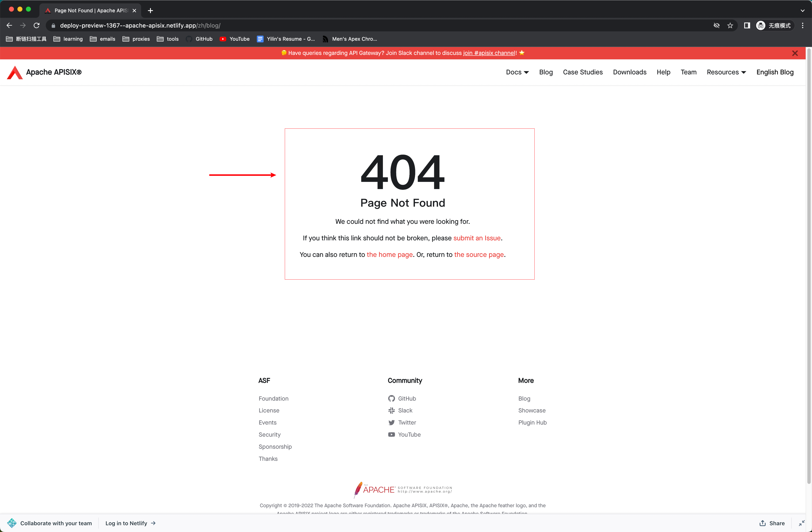Expand the Resources dropdown menu
812x532 pixels.
pyautogui.click(x=726, y=72)
